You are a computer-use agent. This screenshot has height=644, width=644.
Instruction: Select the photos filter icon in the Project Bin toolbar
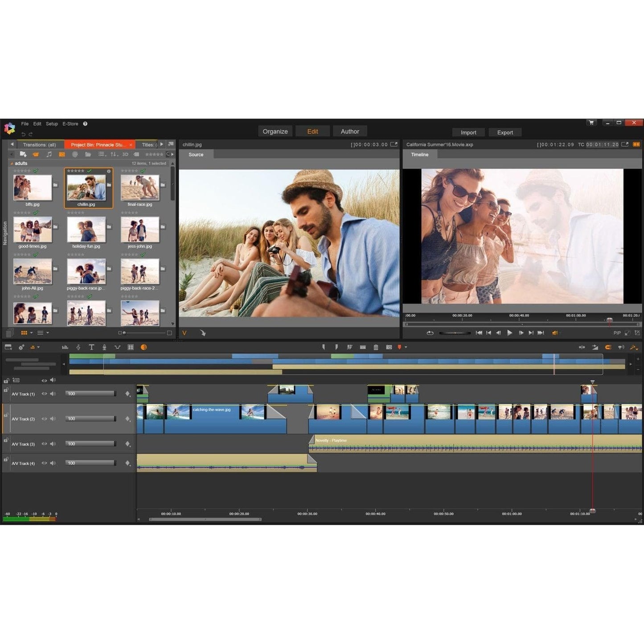pos(62,155)
